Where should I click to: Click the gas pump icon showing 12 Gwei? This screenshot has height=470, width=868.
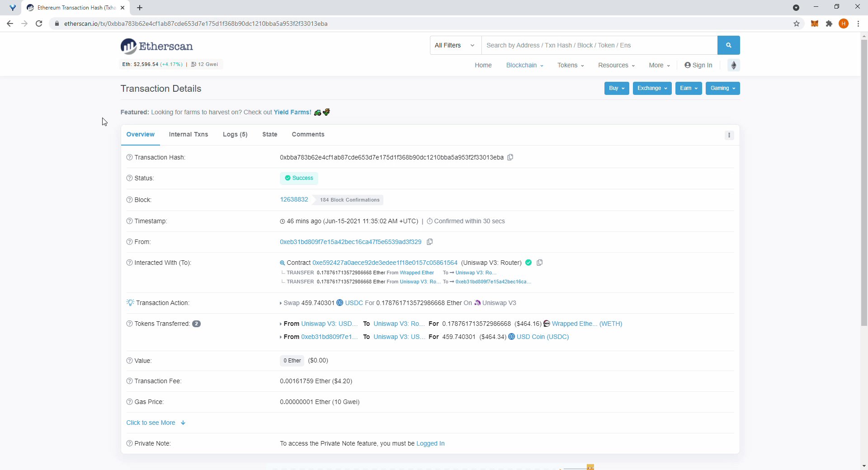coord(194,64)
